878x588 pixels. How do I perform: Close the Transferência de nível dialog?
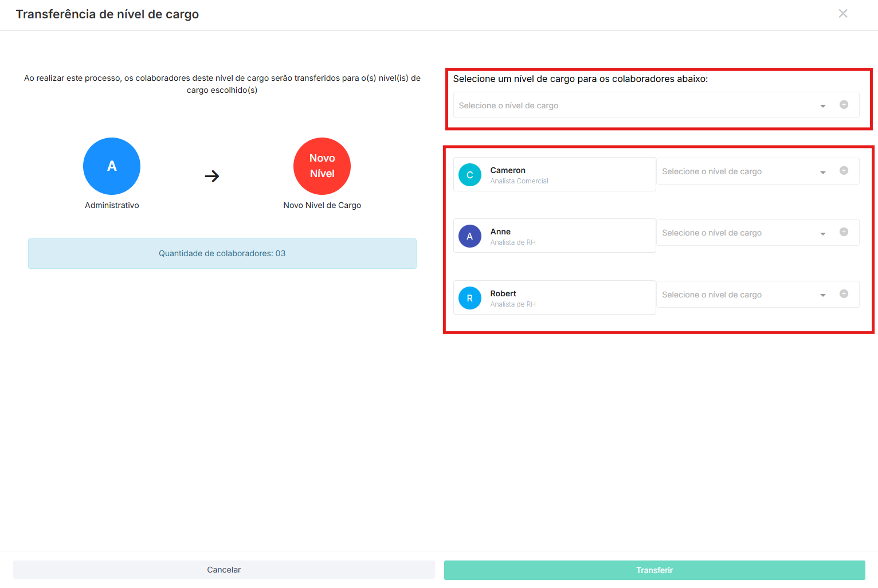point(843,14)
